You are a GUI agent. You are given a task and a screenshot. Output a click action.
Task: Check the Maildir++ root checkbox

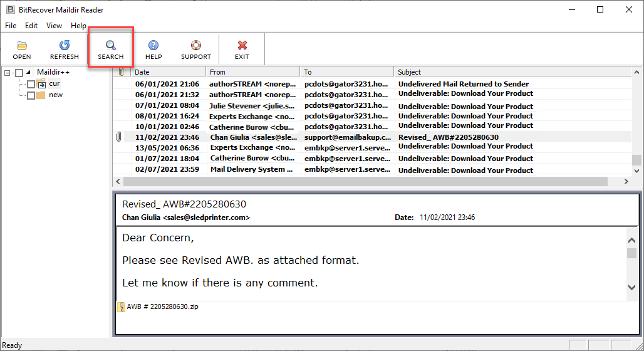tap(19, 73)
